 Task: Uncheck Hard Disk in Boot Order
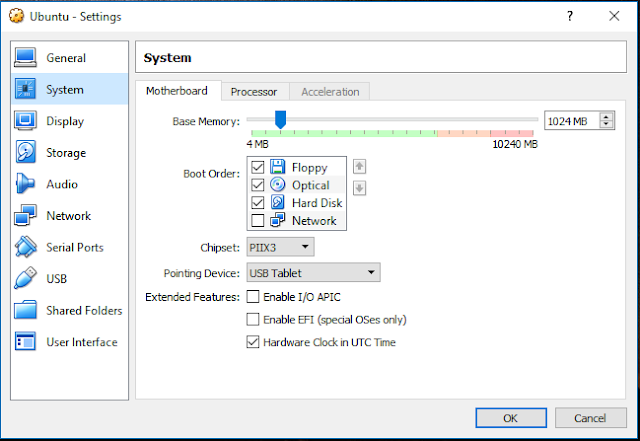click(258, 203)
